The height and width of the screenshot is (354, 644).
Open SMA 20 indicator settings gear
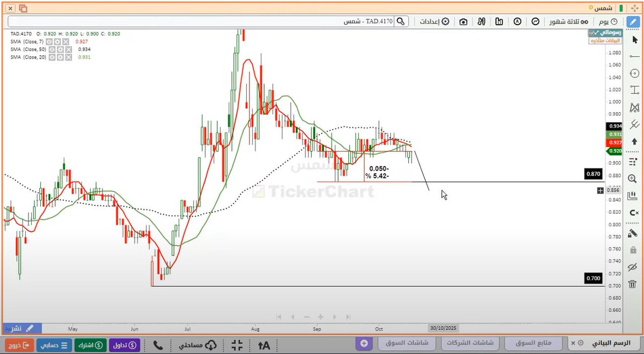pyautogui.click(x=60, y=57)
